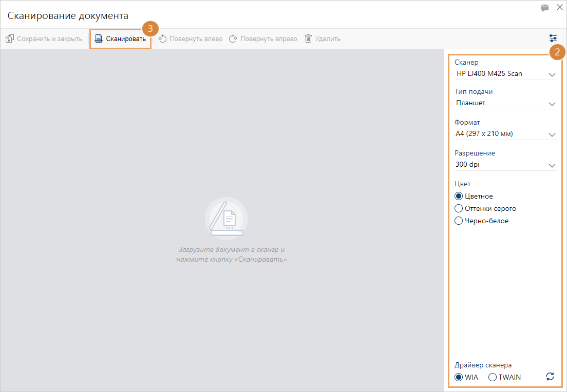Click the Delete trash can icon
This screenshot has height=392, width=567.
[x=308, y=39]
